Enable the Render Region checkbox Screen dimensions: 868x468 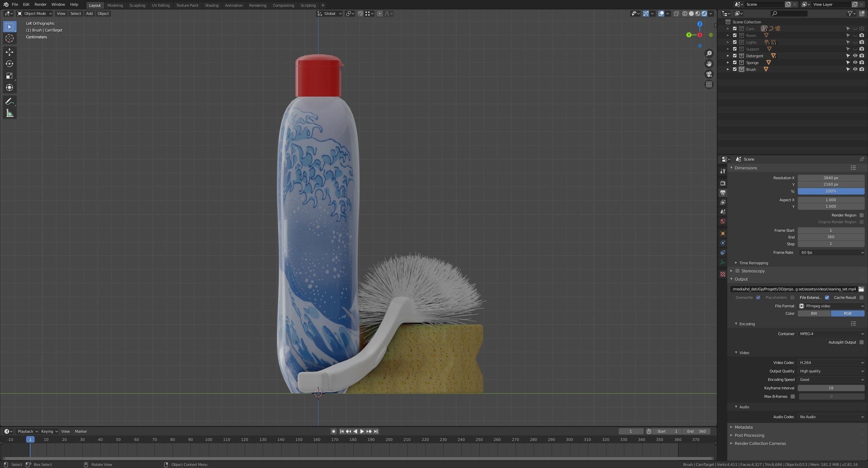click(862, 215)
